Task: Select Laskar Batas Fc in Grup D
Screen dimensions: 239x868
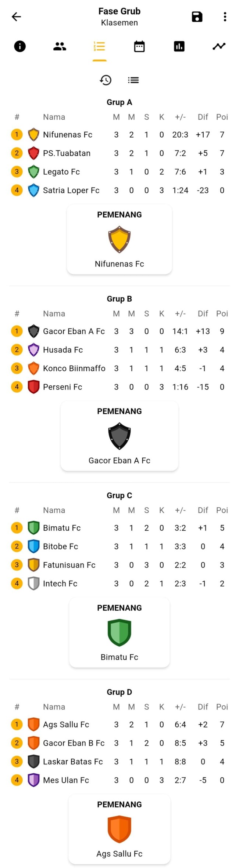Action: pyautogui.click(x=73, y=762)
